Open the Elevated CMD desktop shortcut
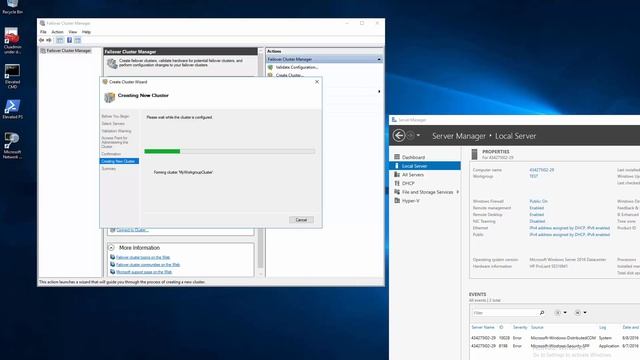The image size is (640, 360). [12, 76]
